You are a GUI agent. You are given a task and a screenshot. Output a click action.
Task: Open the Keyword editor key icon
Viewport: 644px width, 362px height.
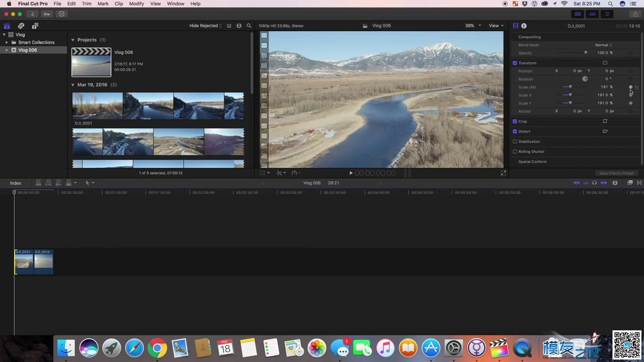[x=47, y=14]
